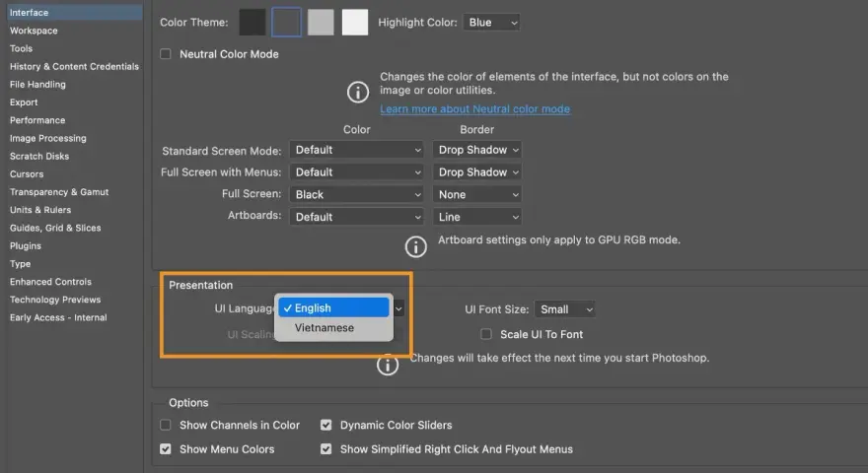
Task: Click the Border column header
Action: [x=476, y=129]
